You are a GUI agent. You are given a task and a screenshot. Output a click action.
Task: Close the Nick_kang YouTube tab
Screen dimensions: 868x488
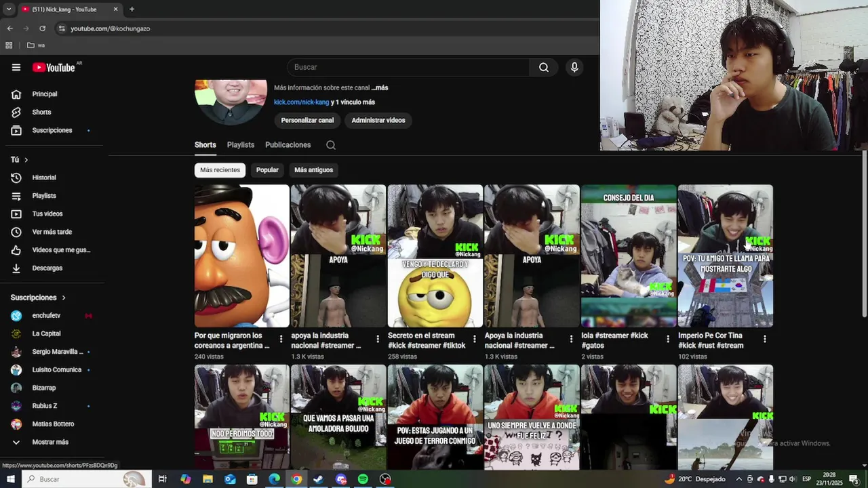coord(115,9)
